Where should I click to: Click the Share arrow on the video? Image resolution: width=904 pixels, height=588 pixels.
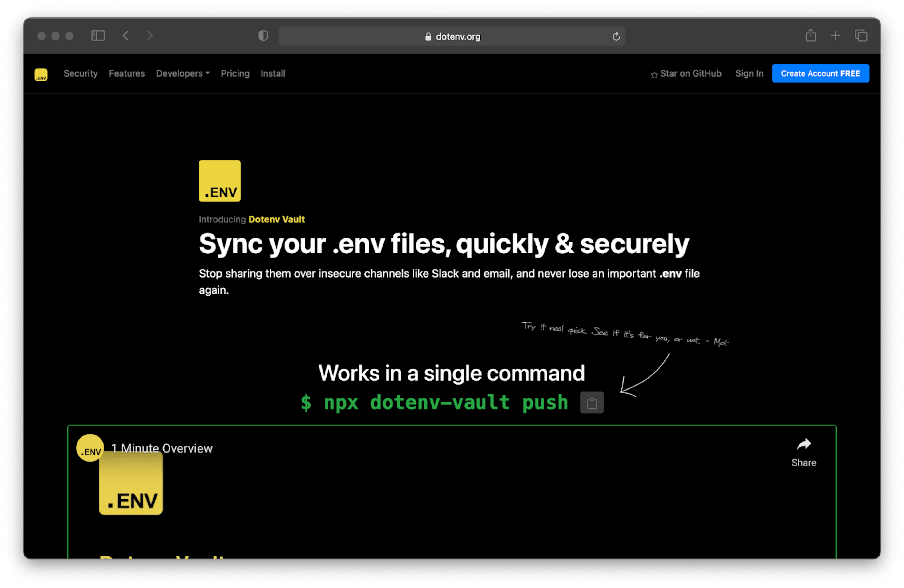coord(804,444)
